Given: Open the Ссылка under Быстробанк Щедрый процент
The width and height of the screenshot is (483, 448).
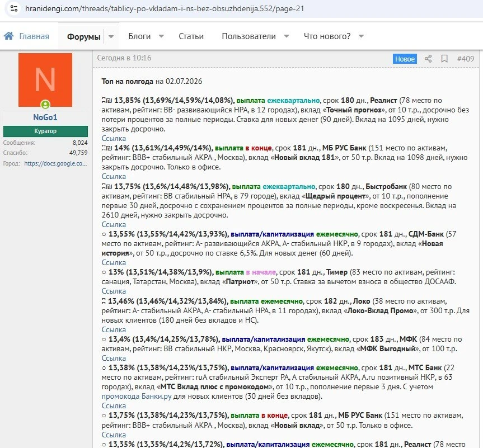Looking at the screenshot, I should (114, 225).
